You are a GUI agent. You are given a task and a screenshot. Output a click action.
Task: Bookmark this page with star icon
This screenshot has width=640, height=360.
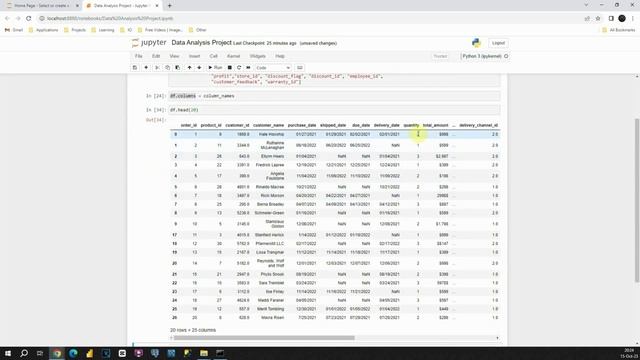point(598,18)
